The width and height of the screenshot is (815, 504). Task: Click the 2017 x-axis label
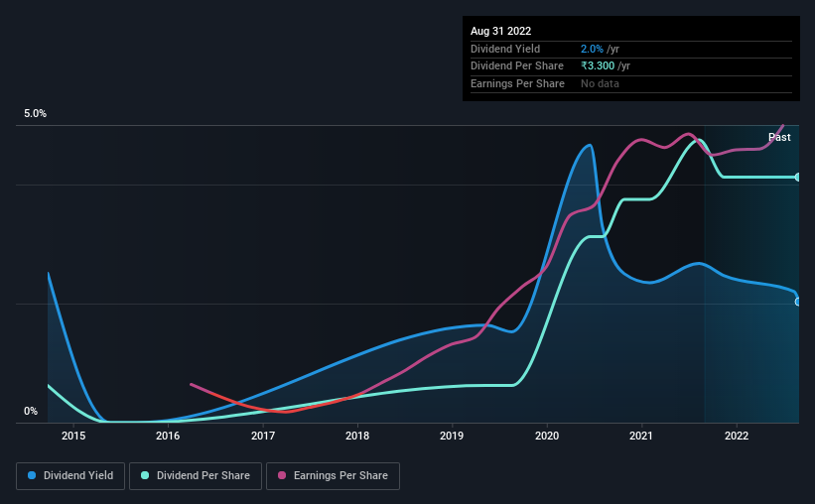[263, 436]
